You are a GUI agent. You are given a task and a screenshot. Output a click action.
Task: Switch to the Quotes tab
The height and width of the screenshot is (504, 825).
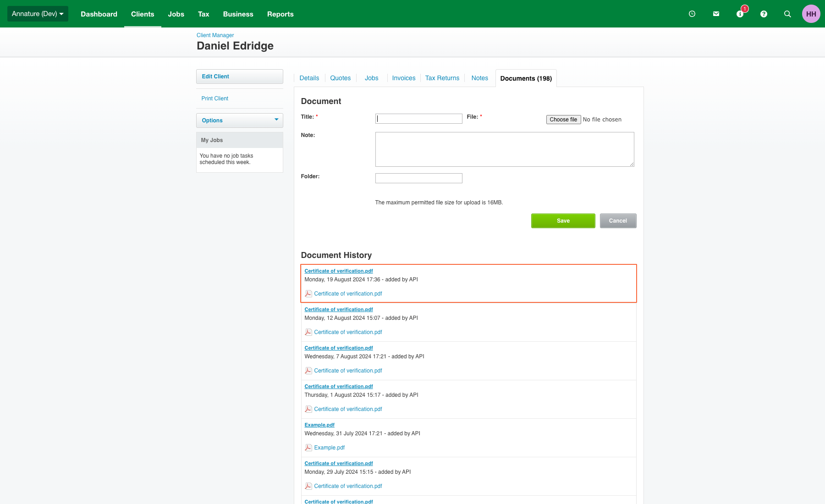(341, 78)
